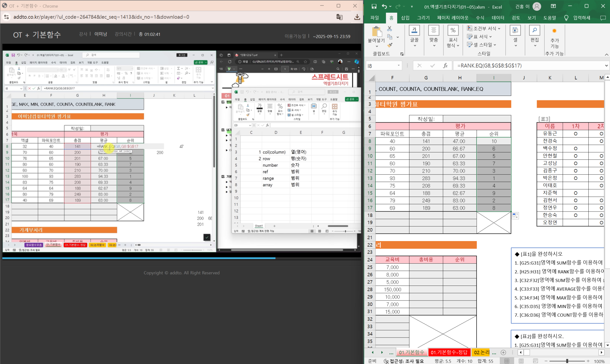Switch to Page Break Preview view

coord(535,361)
